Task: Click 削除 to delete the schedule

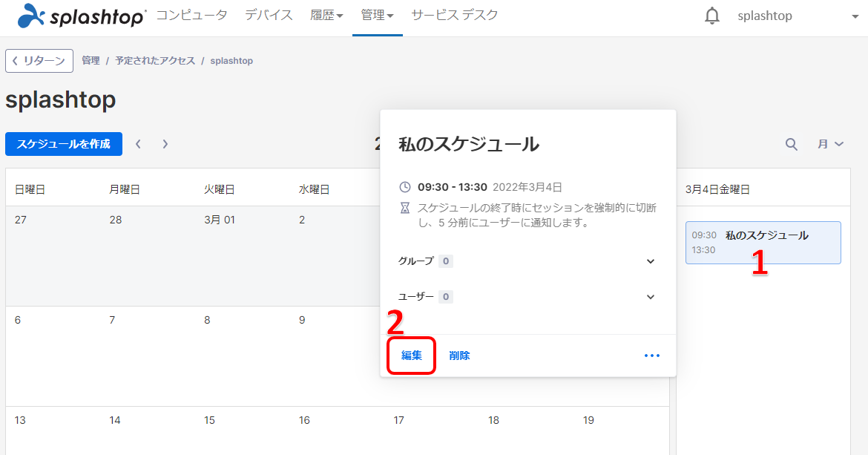Action: pos(459,356)
